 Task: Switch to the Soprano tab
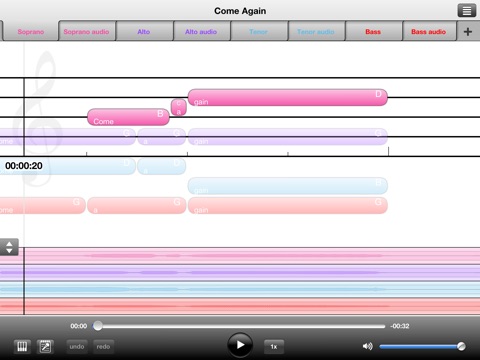tap(31, 31)
